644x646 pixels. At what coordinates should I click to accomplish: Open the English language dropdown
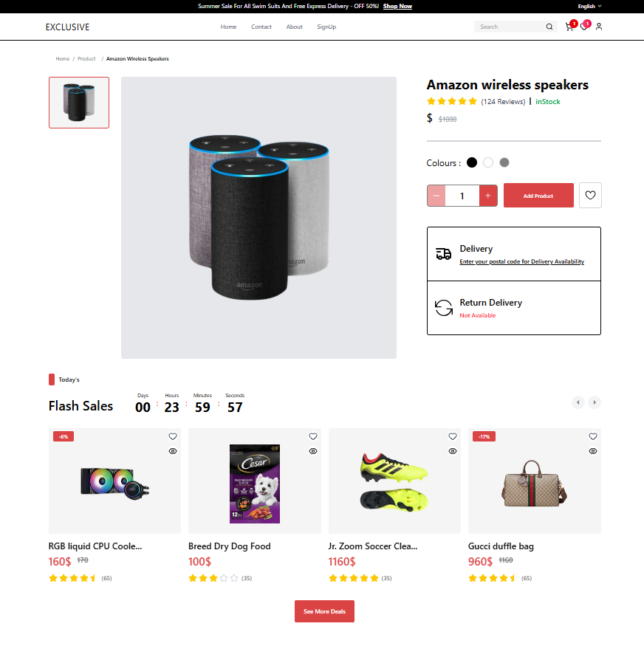pos(589,6)
